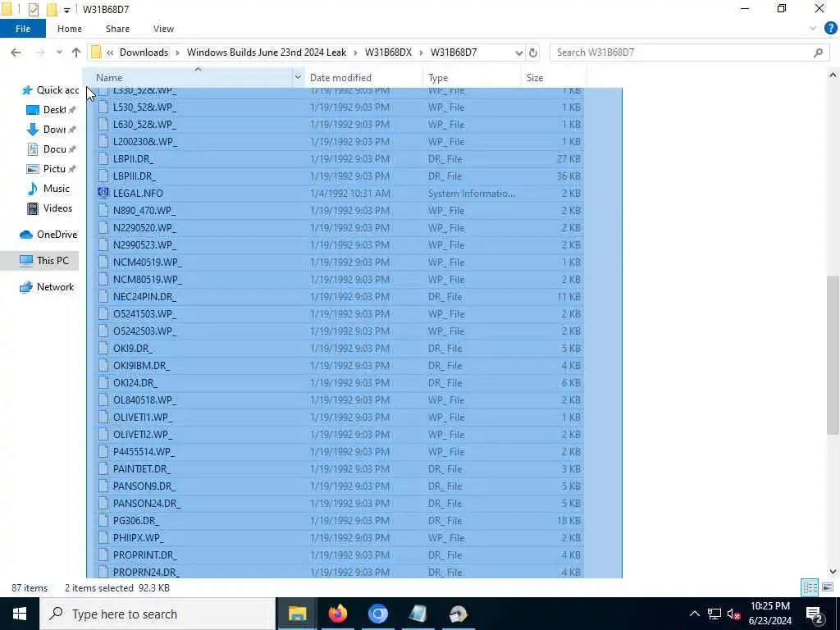Select the file named L530_52&.WP_

pos(144,107)
